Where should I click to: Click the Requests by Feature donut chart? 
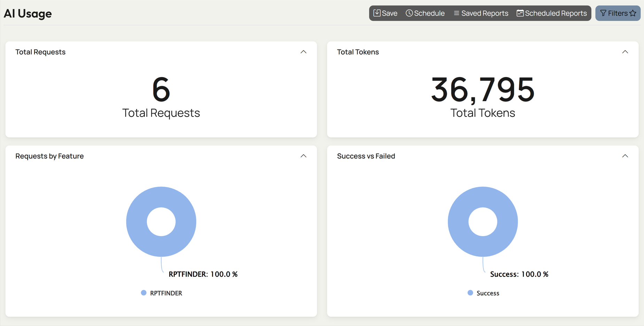(161, 222)
